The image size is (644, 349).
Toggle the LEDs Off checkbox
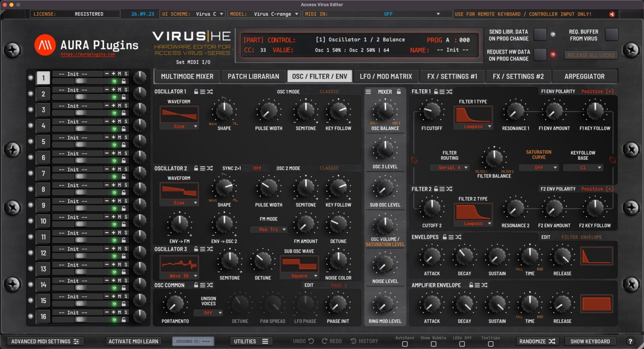coord(462,344)
